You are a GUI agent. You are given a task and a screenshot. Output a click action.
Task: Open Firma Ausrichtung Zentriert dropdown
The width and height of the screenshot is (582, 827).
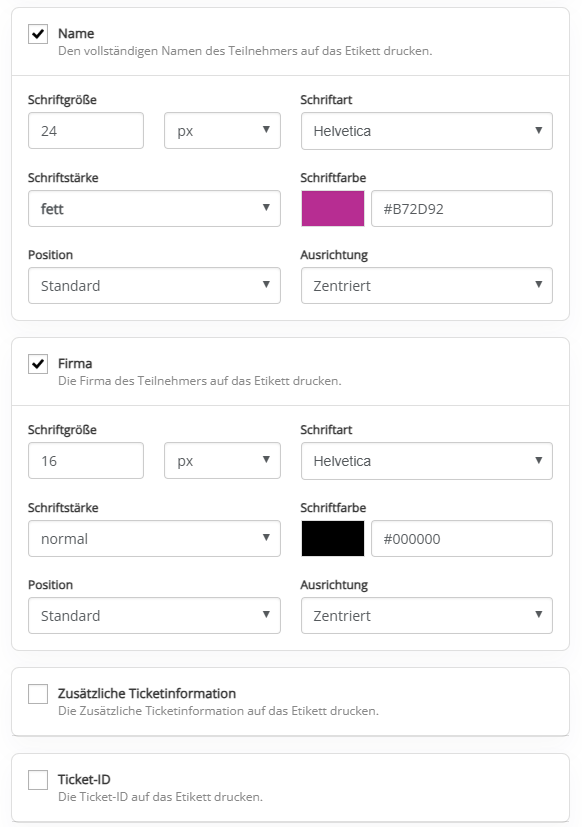coord(427,616)
